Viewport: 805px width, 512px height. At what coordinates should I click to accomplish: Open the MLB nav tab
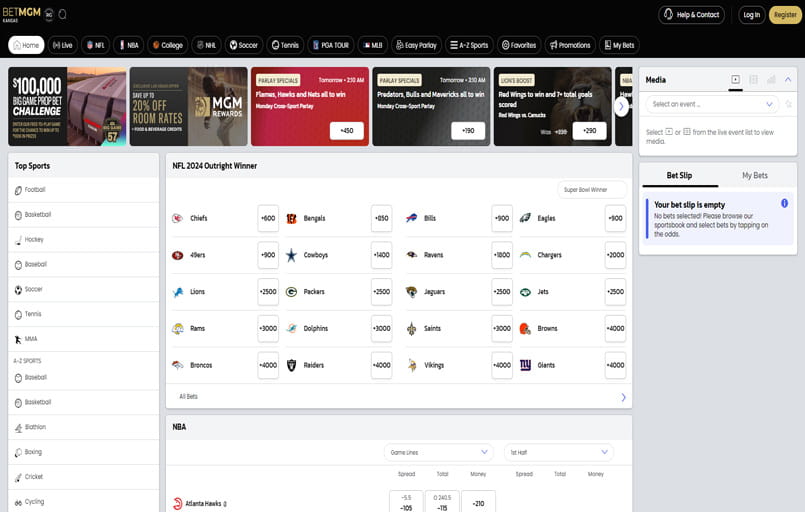click(x=373, y=45)
